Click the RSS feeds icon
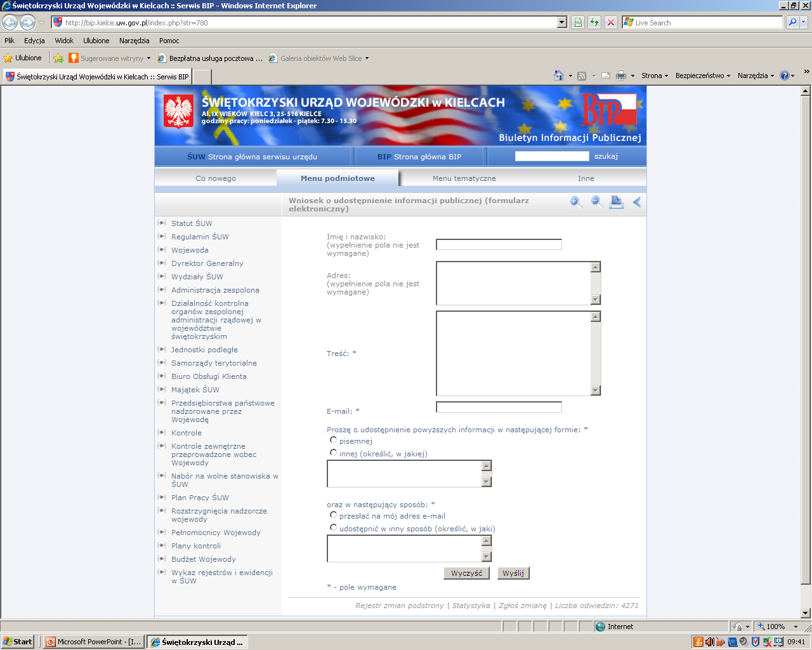 point(582,76)
